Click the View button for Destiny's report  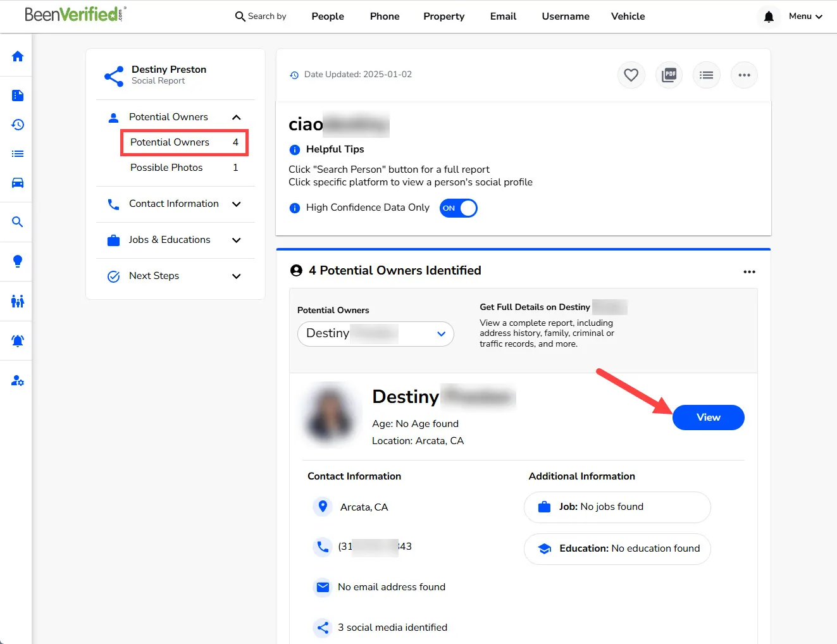[x=708, y=417]
